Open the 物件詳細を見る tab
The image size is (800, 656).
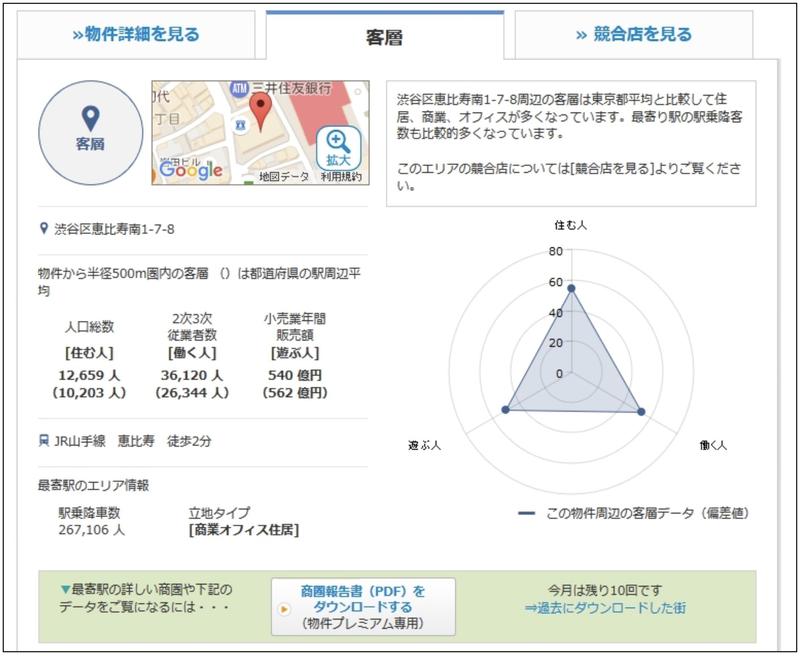[x=136, y=35]
